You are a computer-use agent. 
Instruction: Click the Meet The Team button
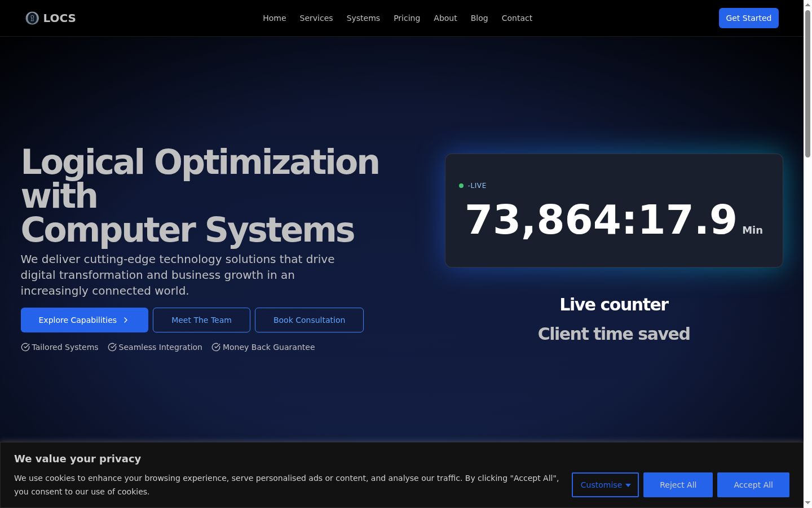201,320
